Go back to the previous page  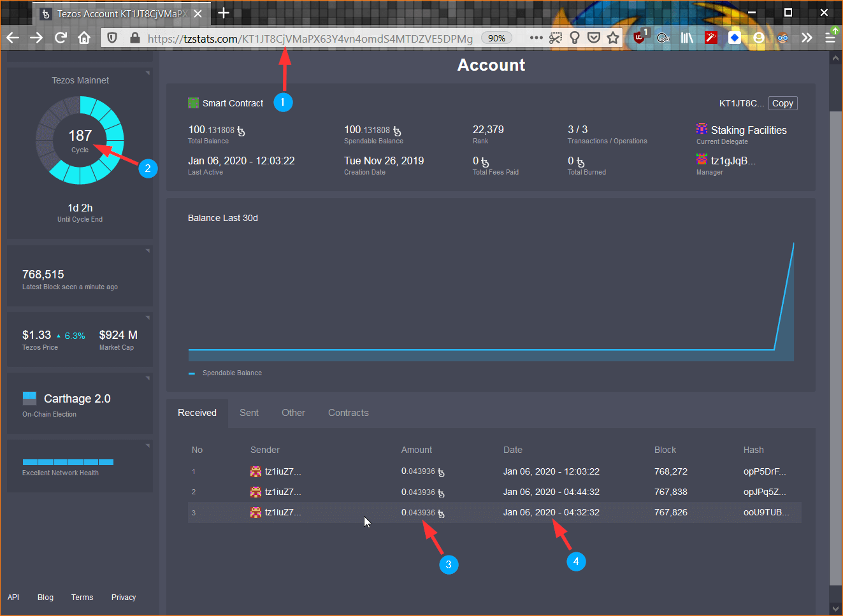13,38
